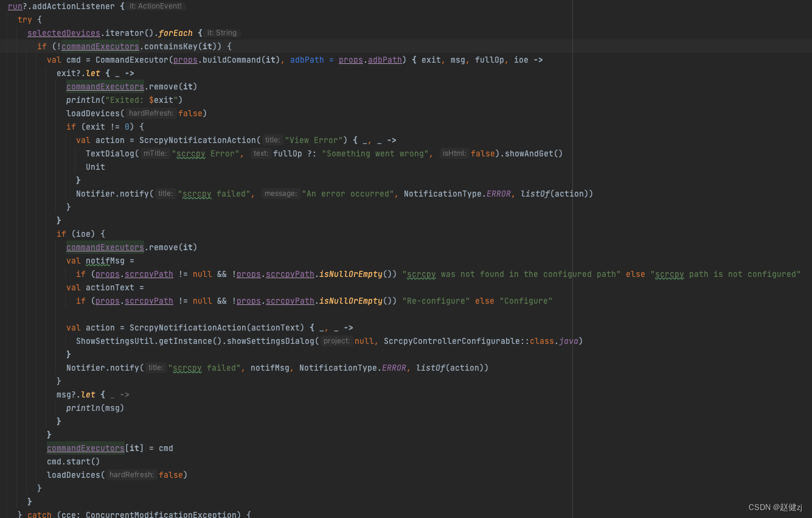Image resolution: width=812 pixels, height=518 pixels.
Task: Click the ShowSettingsUtil class name
Action: point(115,341)
